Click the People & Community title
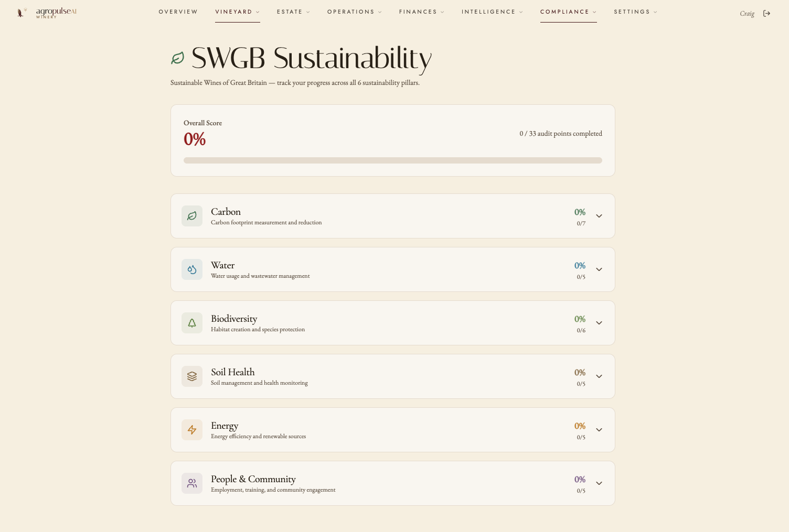Viewport: 789px width, 532px height. [253, 479]
